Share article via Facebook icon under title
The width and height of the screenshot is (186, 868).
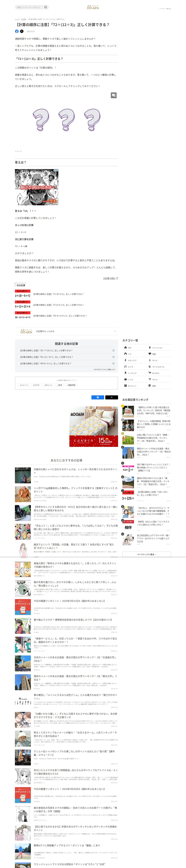pos(17,31)
